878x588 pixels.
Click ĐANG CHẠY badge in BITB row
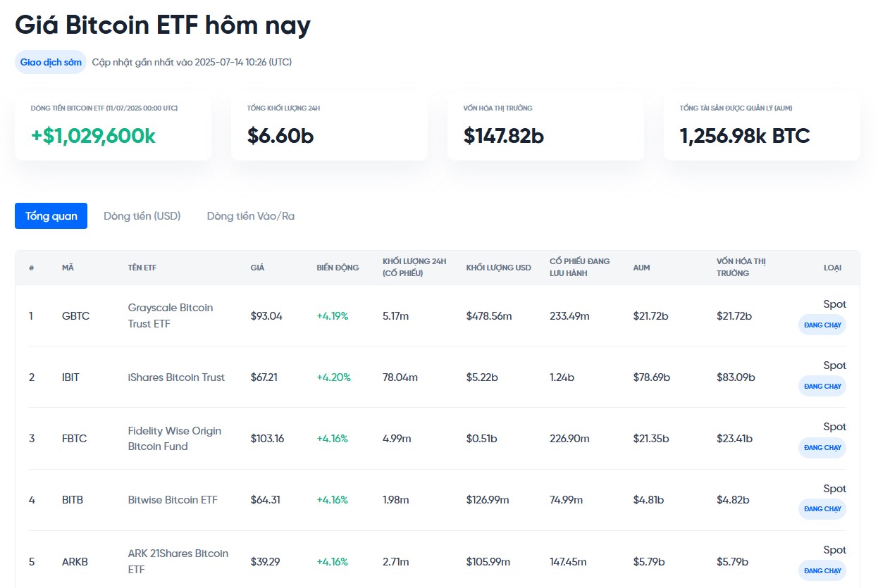pos(822,509)
